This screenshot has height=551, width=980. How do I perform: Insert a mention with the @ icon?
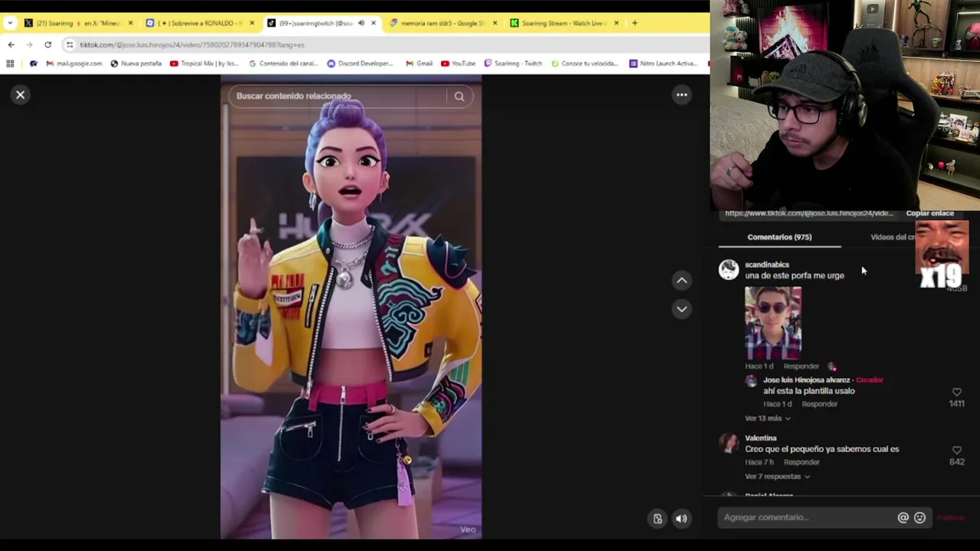(903, 518)
